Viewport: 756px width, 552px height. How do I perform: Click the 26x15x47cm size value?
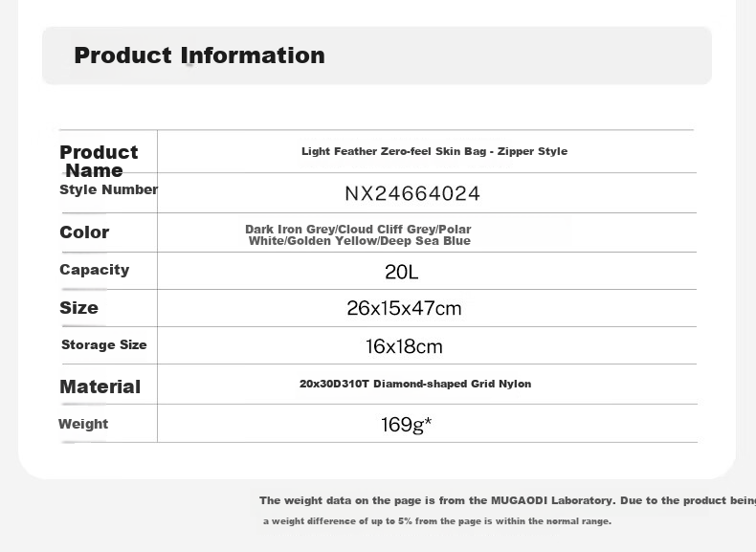pyautogui.click(x=404, y=308)
